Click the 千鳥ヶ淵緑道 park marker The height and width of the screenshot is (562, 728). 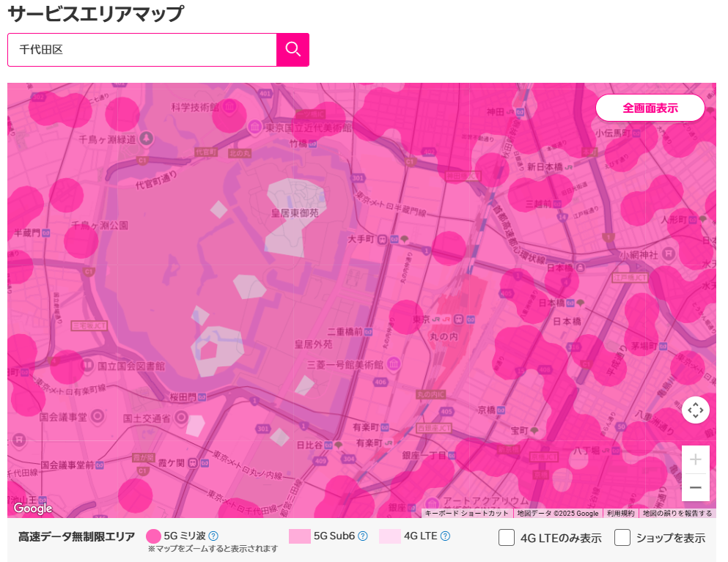(x=146, y=138)
